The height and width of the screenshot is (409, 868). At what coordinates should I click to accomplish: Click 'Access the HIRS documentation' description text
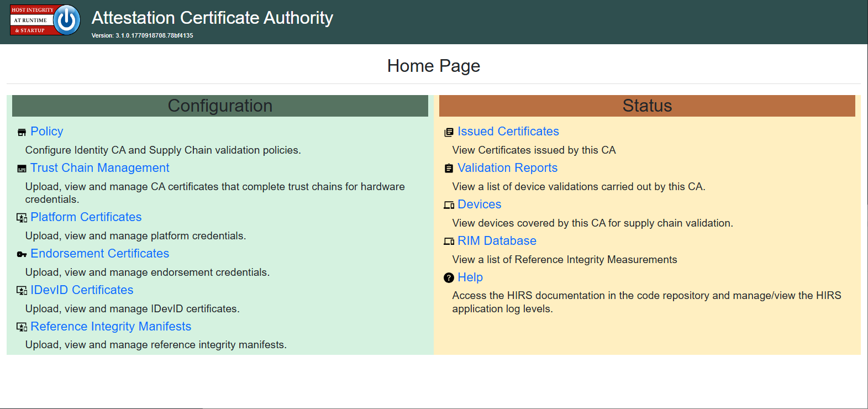click(x=646, y=302)
